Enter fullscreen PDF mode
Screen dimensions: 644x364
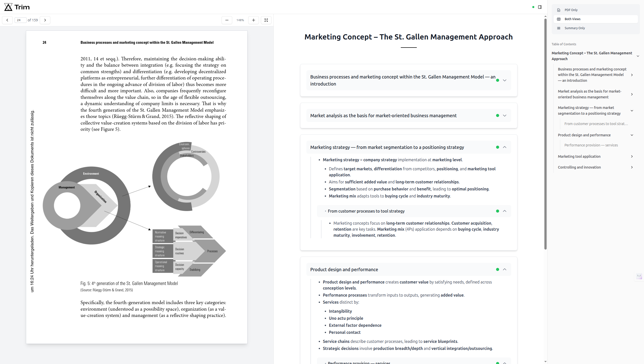266,20
